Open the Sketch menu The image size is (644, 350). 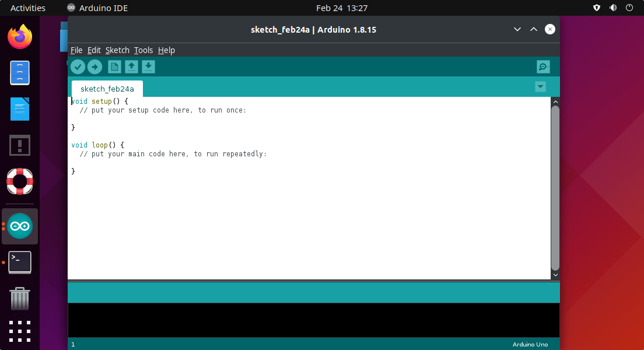(x=117, y=50)
